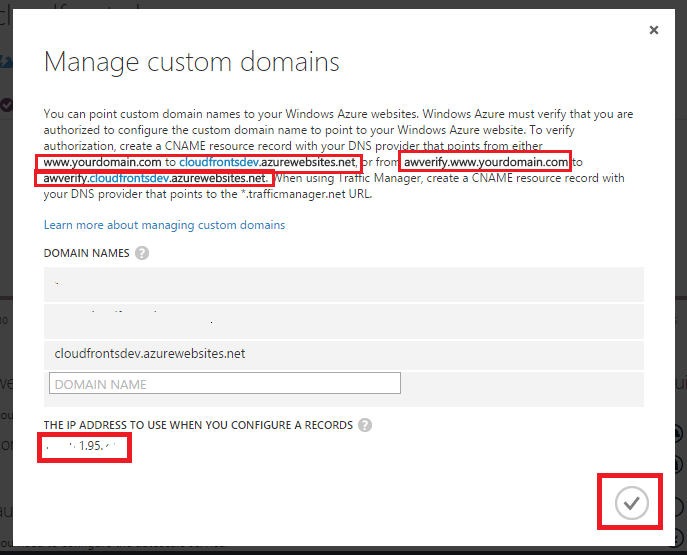This screenshot has width=687, height=555.
Task: Click www.yourdomain.com at start of first highlighted box
Action: pos(102,162)
